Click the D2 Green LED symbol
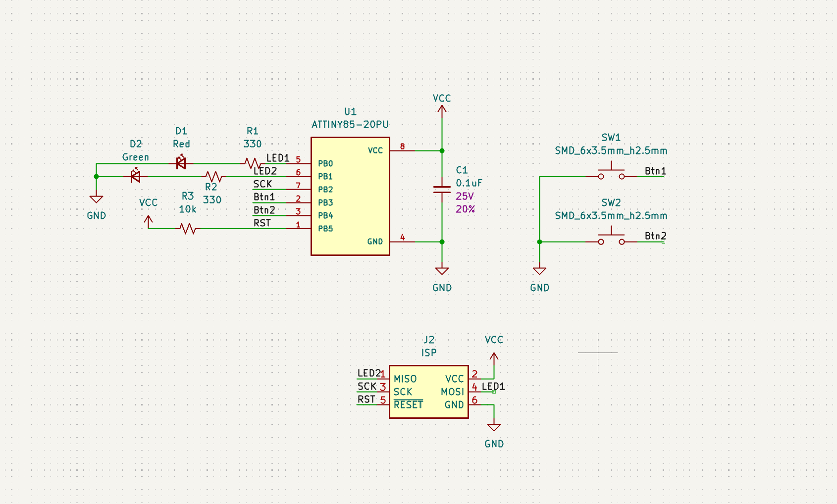Image resolution: width=837 pixels, height=504 pixels. point(135,175)
